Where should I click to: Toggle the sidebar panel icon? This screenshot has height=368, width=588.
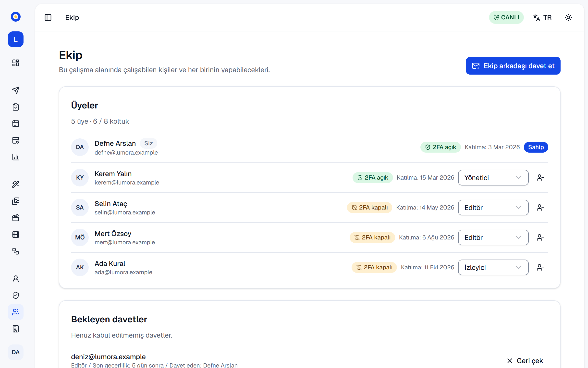pos(48,17)
